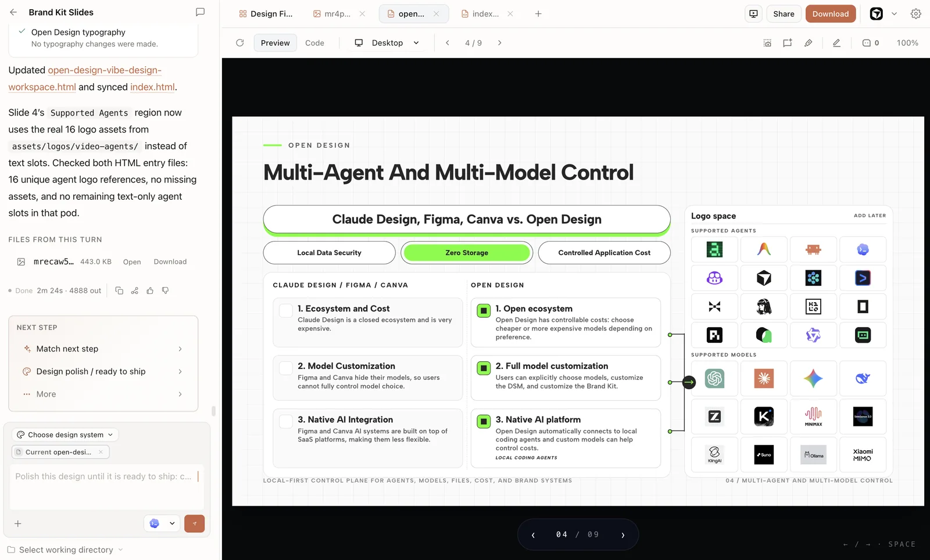The width and height of the screenshot is (930, 560).
Task: Give a thumbs up to the response
Action: pyautogui.click(x=150, y=290)
